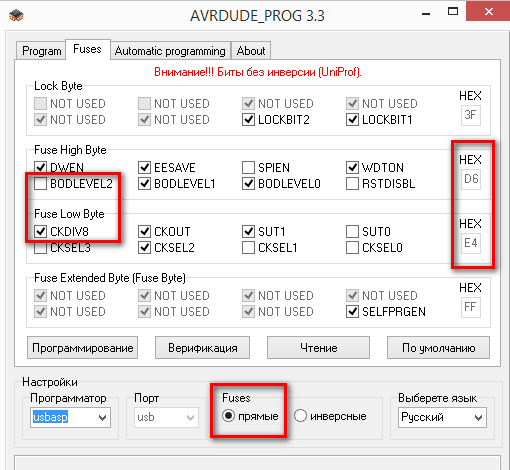Click the Fuse Low Byte HEX field E4

click(471, 243)
